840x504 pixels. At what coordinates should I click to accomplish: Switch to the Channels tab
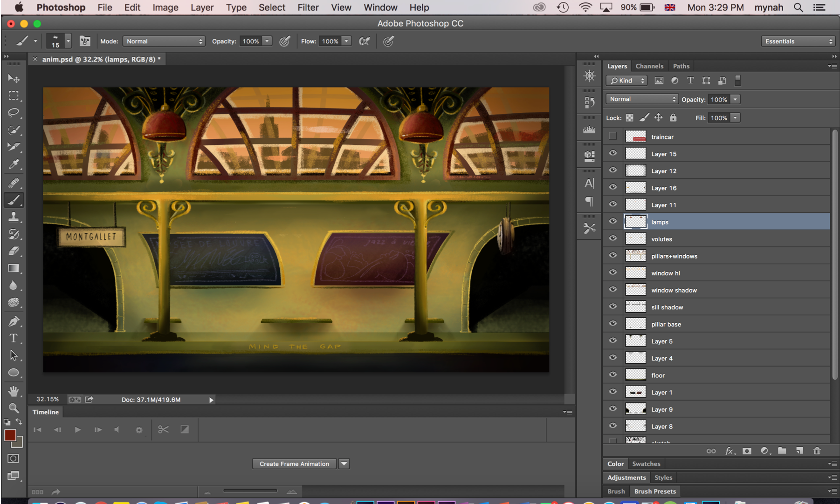point(649,66)
